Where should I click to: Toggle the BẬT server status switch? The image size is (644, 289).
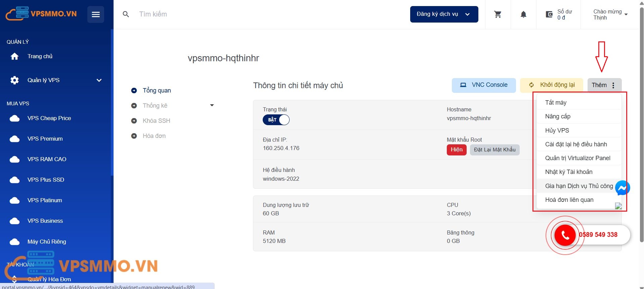[276, 120]
